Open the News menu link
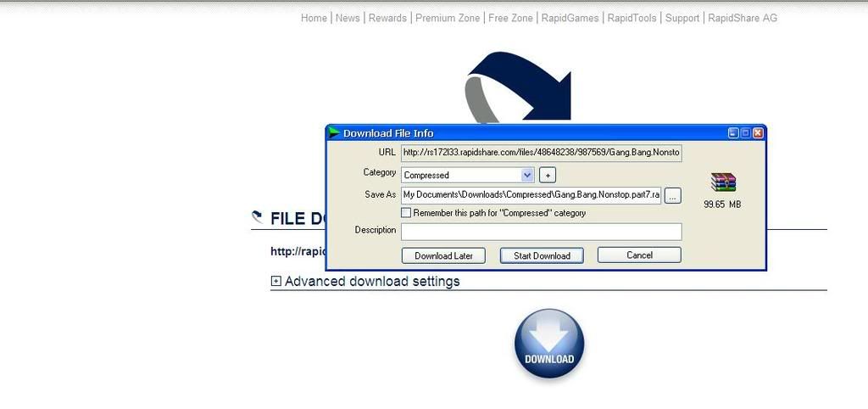 point(348,19)
